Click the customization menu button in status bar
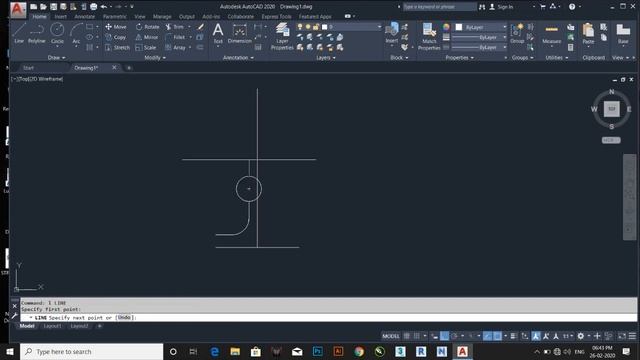640x360 pixels. 632,336
